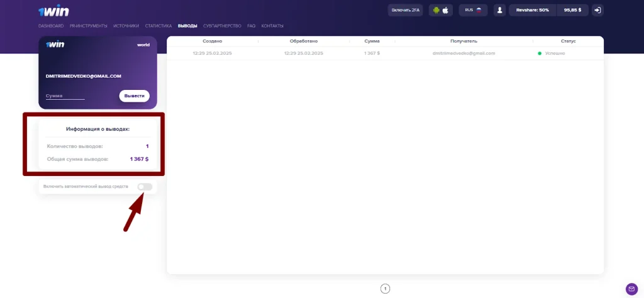Select the ВЫВОДЫ menu item
Screen dimensions: 644x298
tap(187, 26)
